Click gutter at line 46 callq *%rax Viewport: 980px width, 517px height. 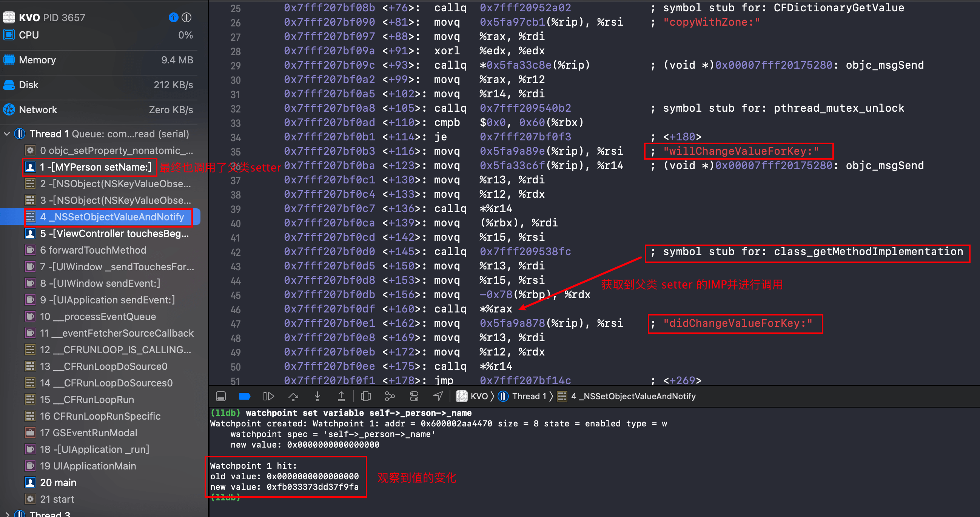tap(236, 310)
